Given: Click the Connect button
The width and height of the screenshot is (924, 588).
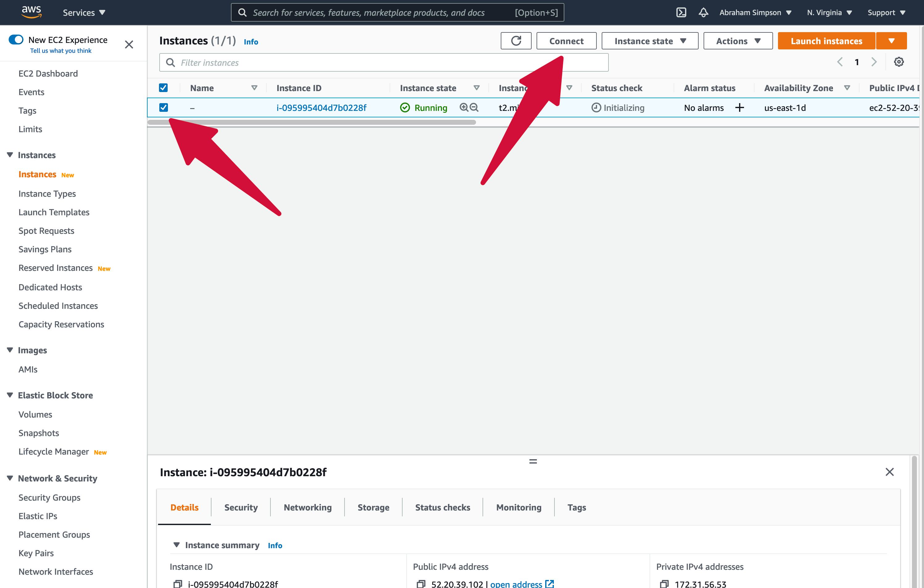Looking at the screenshot, I should coord(566,41).
